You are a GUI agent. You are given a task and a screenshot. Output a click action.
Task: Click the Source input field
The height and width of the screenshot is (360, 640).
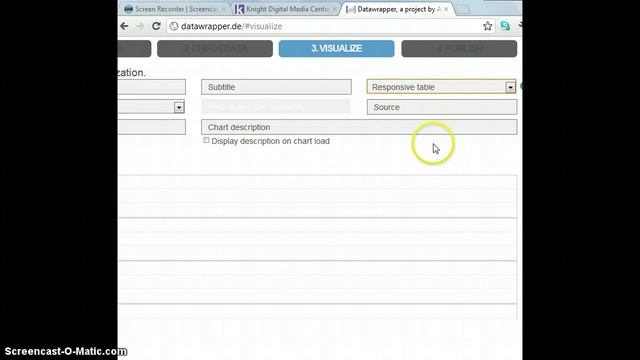[x=442, y=107]
